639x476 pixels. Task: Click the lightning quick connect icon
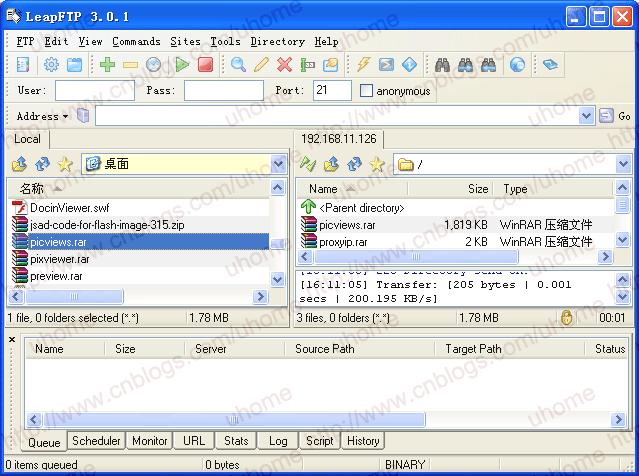[x=363, y=64]
